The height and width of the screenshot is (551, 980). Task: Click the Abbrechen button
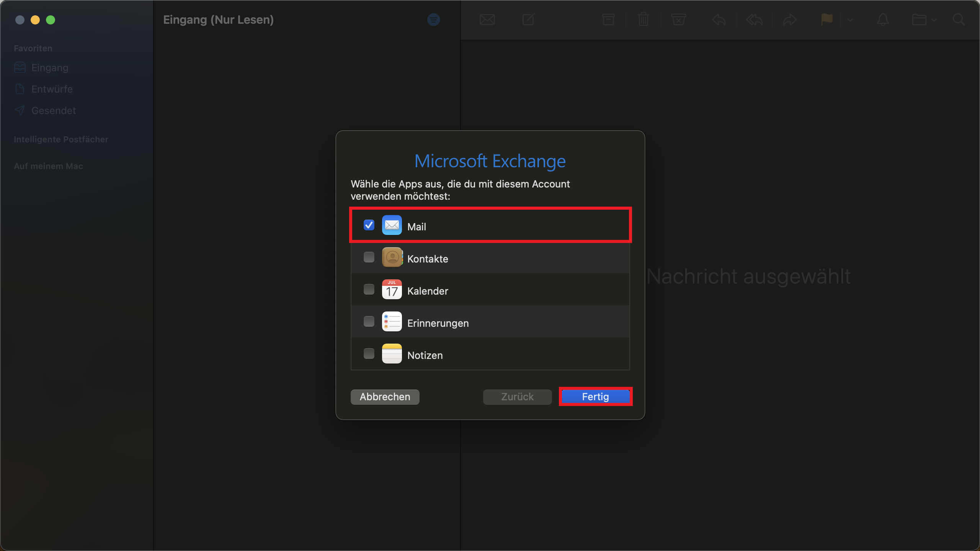tap(385, 397)
